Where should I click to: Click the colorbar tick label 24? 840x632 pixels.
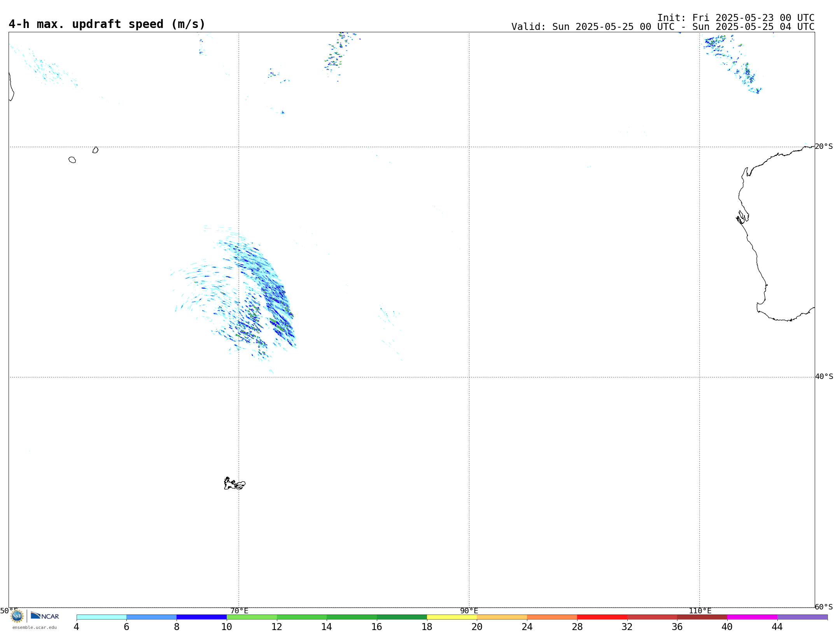527,627
